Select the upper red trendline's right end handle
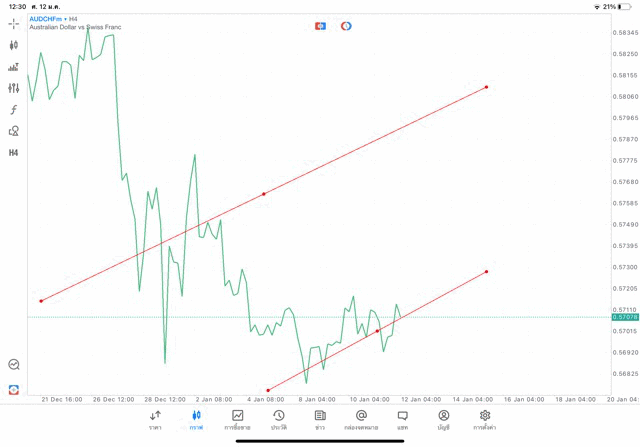 click(x=486, y=87)
